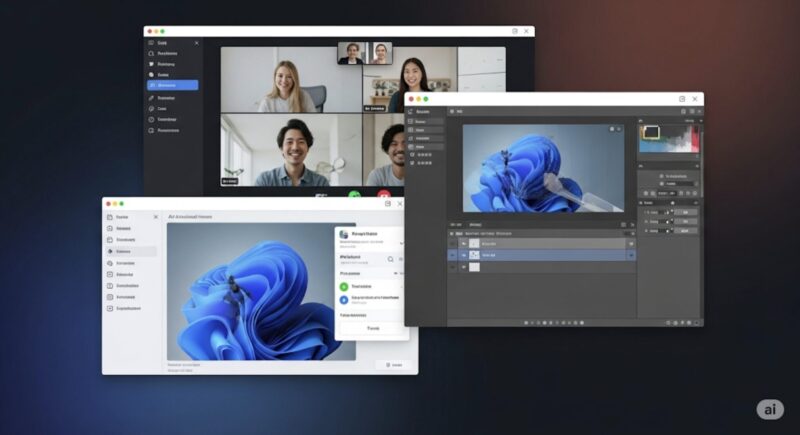Click the icon at end of top layer row
The height and width of the screenshot is (435, 800).
(x=631, y=244)
